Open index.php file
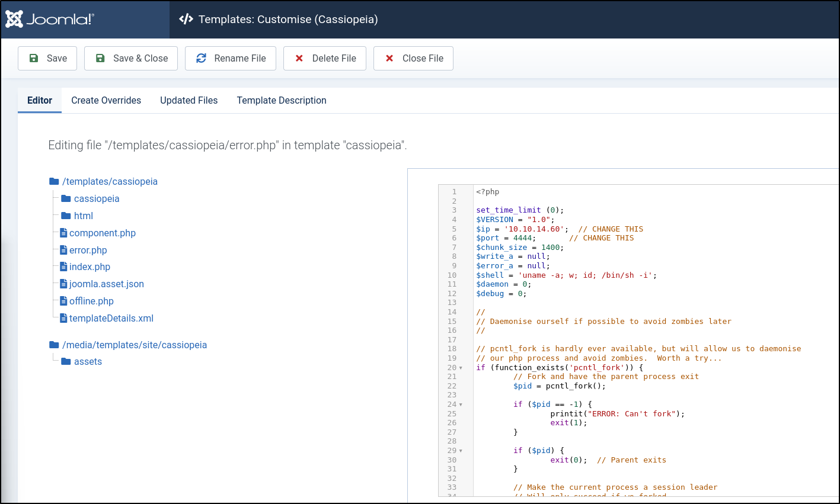840x504 pixels. [x=90, y=267]
